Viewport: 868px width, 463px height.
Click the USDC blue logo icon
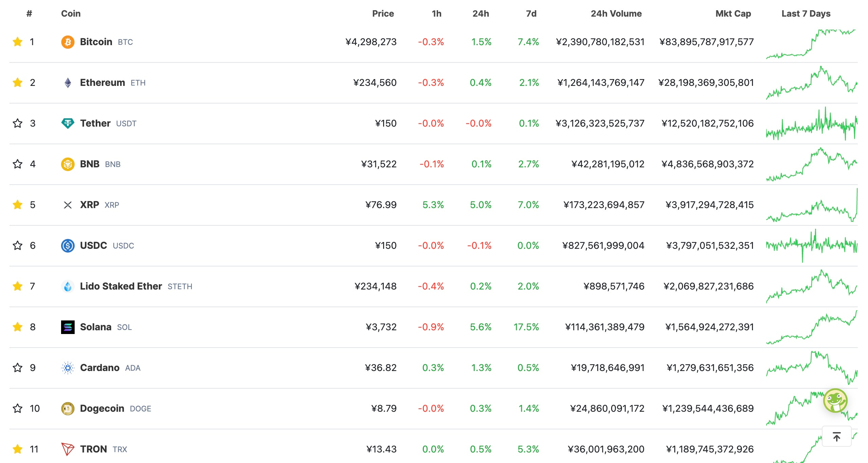(x=68, y=246)
